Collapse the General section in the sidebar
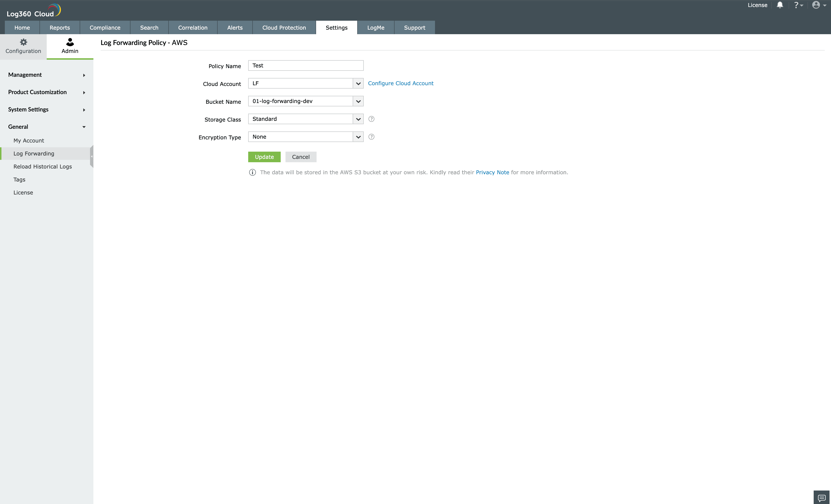 [84, 127]
